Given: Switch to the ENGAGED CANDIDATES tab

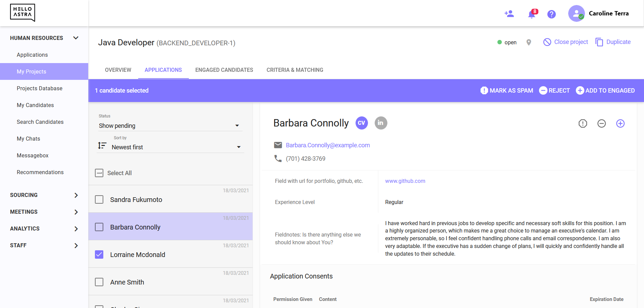Looking at the screenshot, I should (224, 70).
